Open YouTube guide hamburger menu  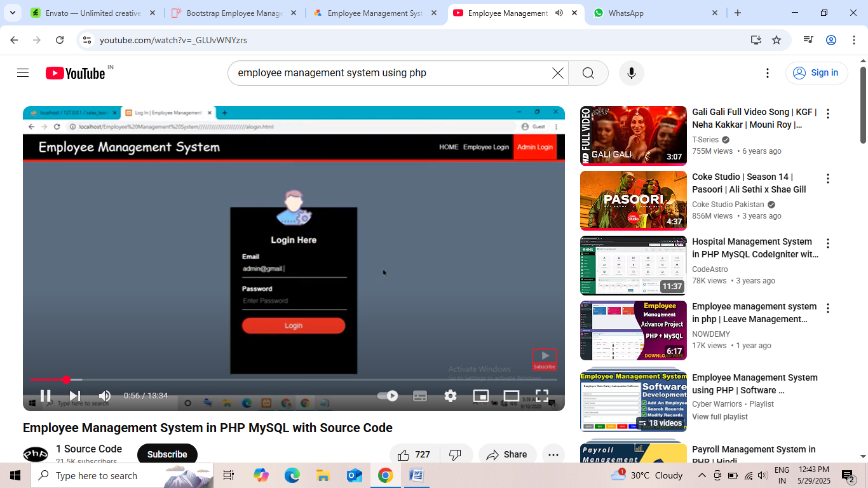coord(23,73)
